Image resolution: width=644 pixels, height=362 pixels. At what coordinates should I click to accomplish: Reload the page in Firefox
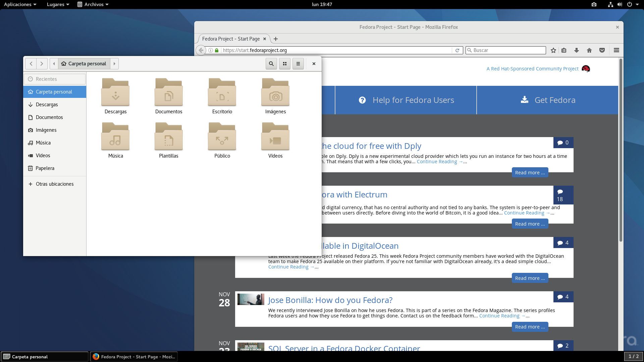pyautogui.click(x=457, y=50)
